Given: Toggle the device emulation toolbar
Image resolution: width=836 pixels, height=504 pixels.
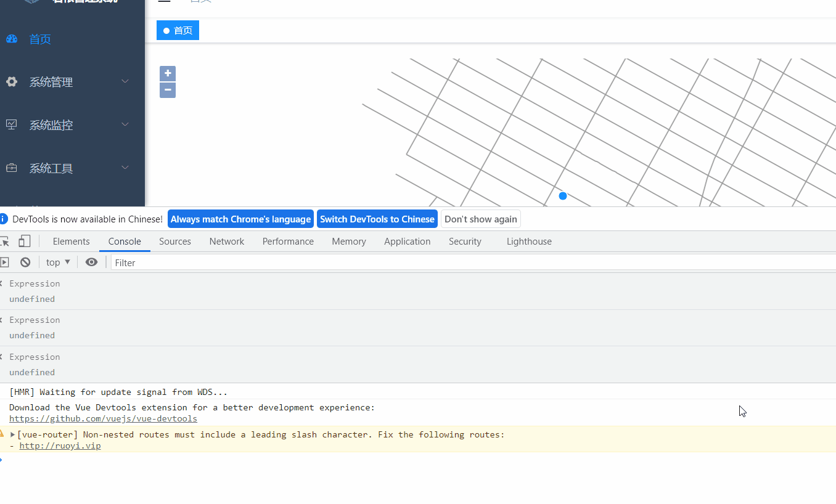Looking at the screenshot, I should (24, 240).
